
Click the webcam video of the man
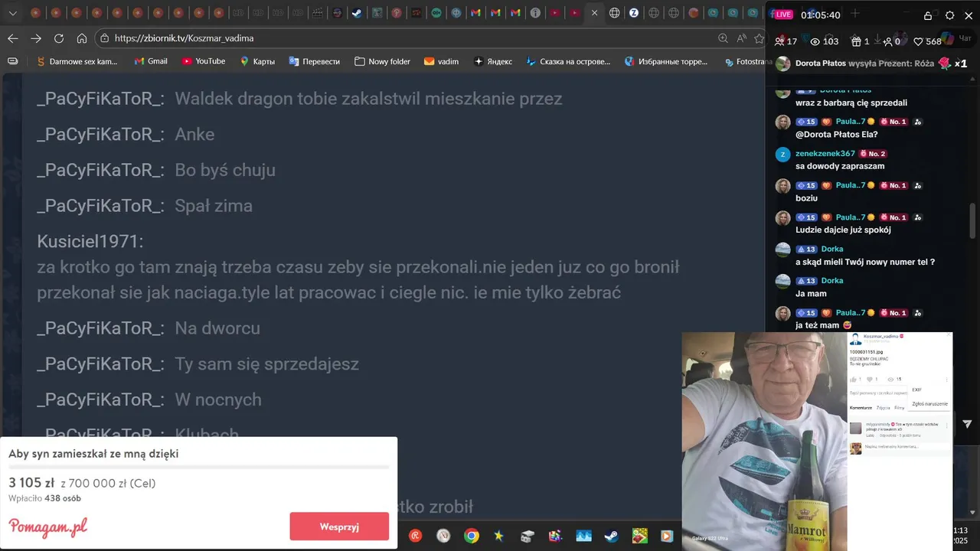[x=763, y=441]
